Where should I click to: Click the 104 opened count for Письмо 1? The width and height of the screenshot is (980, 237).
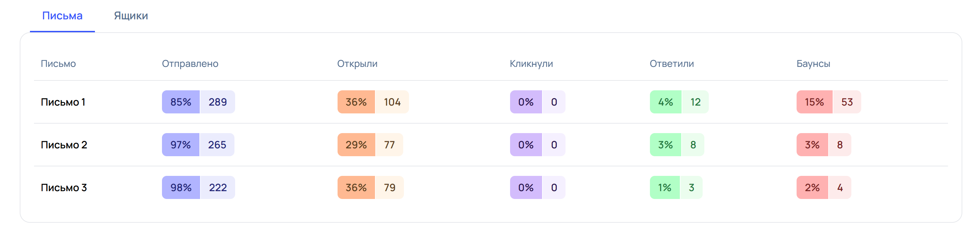point(392,102)
